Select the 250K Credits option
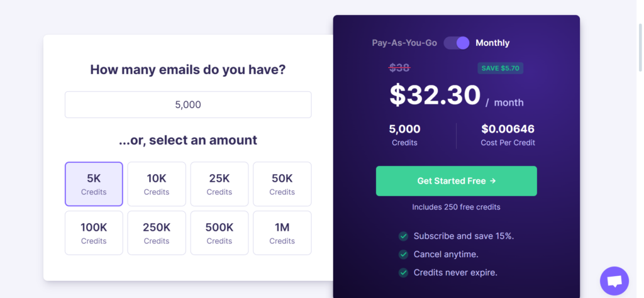The width and height of the screenshot is (644, 298). click(x=157, y=233)
